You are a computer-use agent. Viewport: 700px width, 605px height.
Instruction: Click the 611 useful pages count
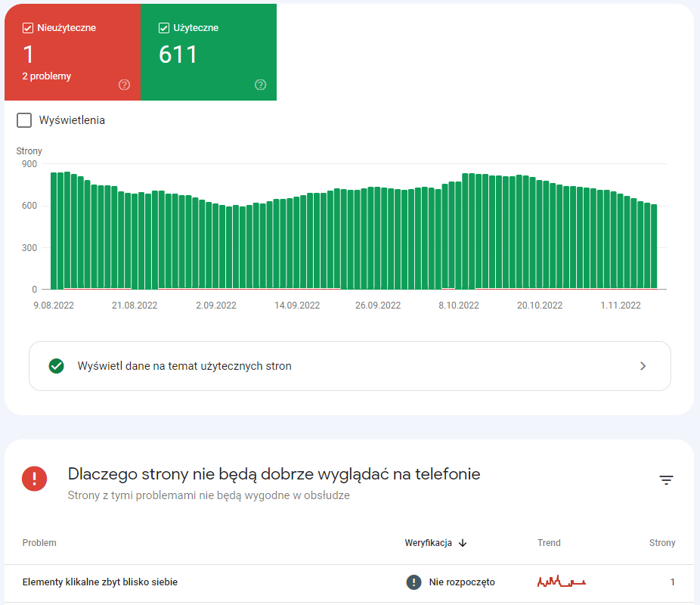pyautogui.click(x=178, y=54)
